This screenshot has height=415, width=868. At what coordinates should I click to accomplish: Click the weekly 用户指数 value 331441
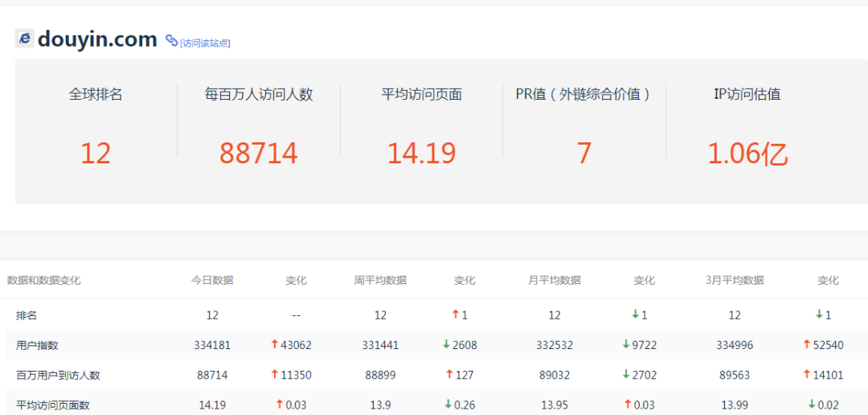click(380, 345)
